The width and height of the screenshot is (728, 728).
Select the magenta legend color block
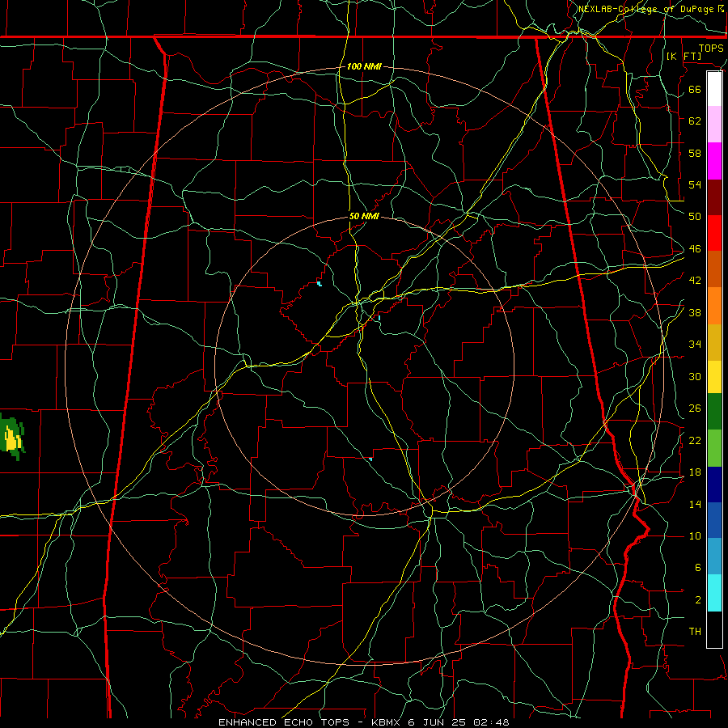[x=714, y=161]
